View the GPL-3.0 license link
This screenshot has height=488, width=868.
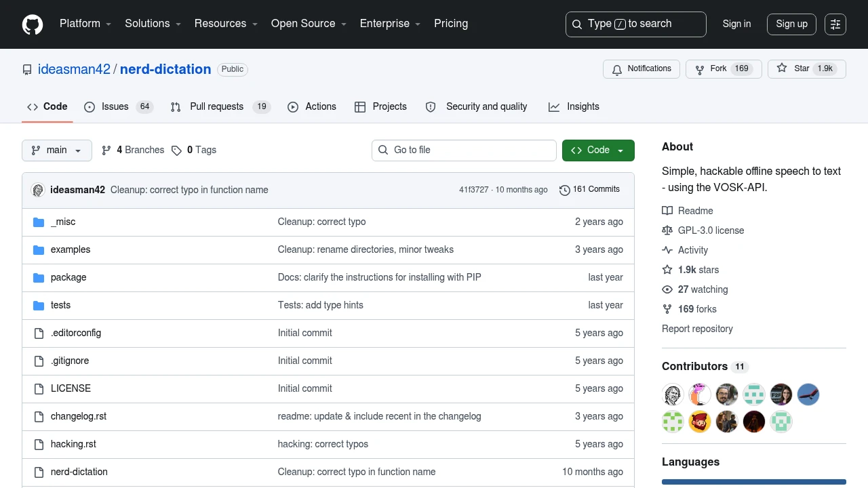[703, 230]
